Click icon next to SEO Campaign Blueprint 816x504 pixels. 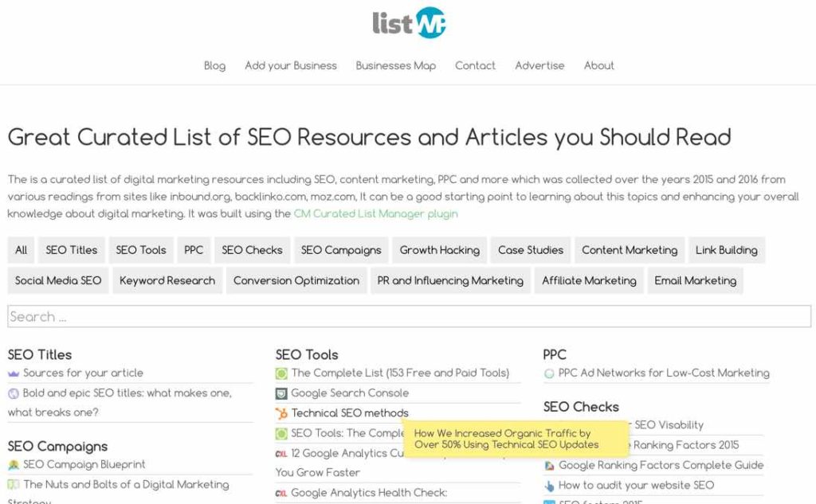pos(14,465)
